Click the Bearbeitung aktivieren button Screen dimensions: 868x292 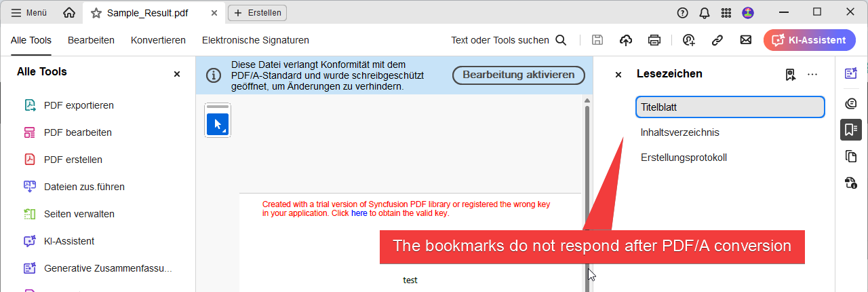tap(519, 75)
